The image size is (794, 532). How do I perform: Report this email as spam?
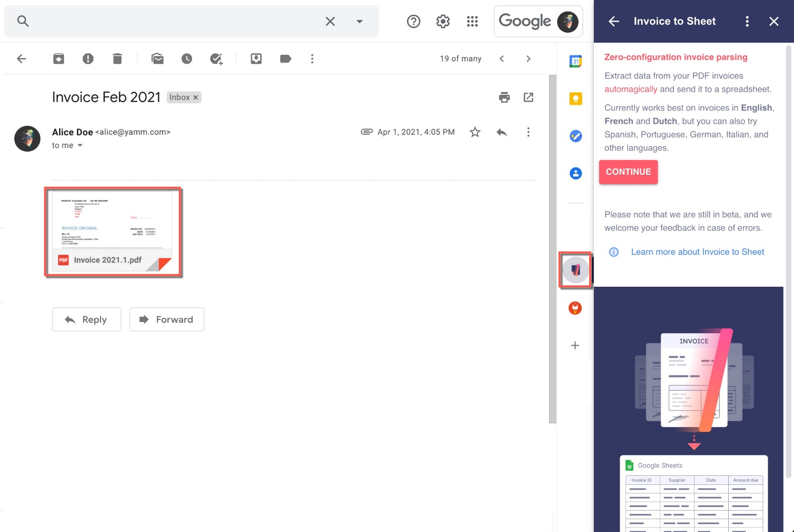88,59
